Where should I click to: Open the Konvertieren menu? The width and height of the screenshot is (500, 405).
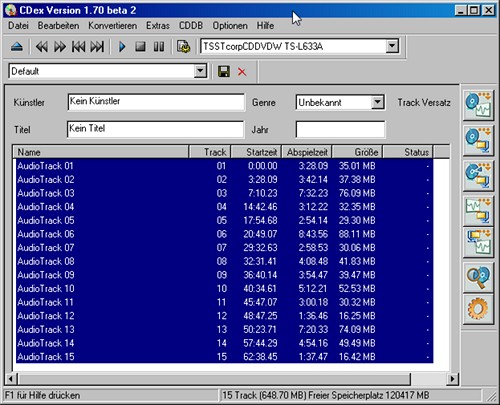(x=112, y=26)
